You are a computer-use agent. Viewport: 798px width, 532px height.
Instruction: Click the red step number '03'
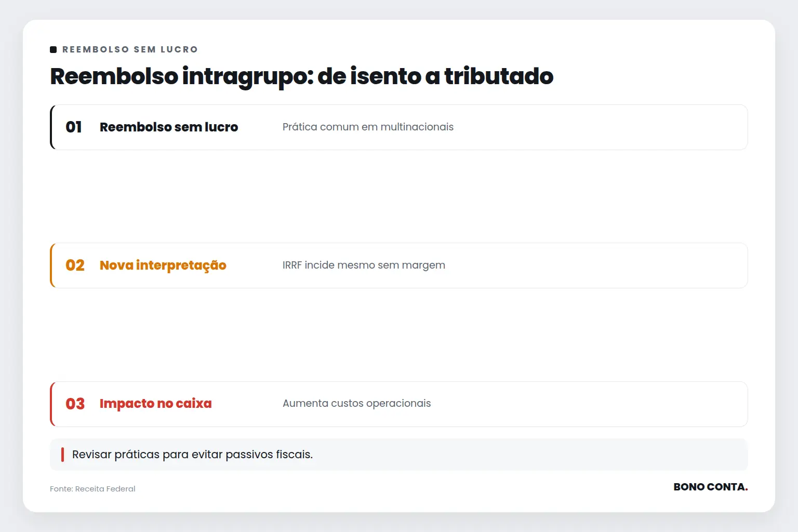[75, 404]
